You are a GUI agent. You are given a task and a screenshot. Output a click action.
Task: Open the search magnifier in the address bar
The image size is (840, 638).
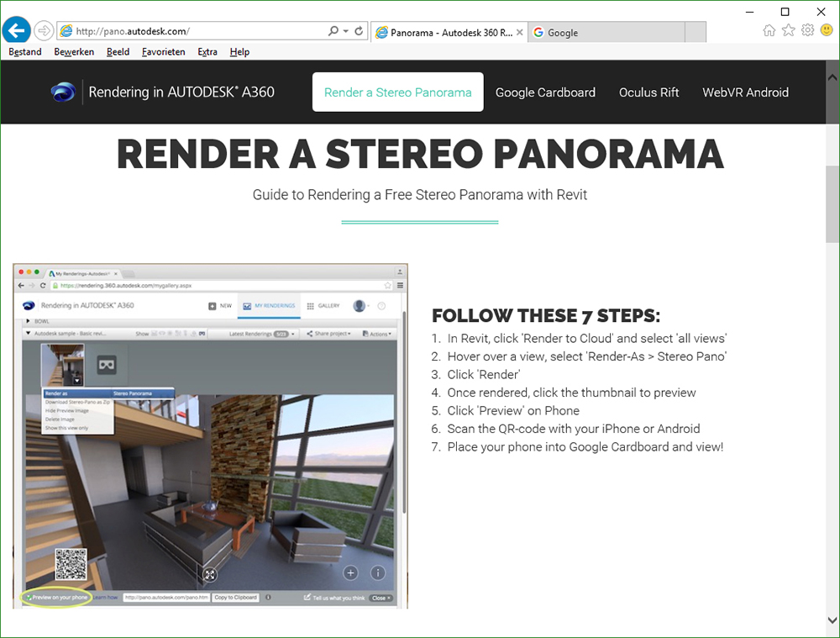coord(333,31)
